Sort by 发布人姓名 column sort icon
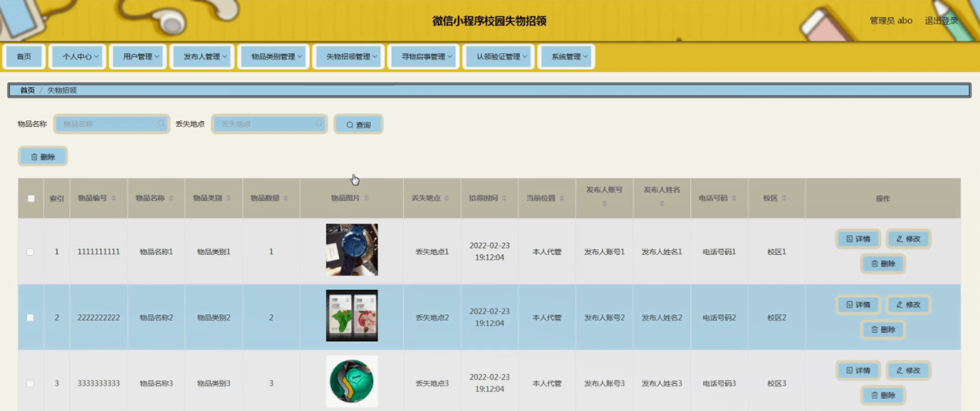This screenshot has width=980, height=411. [662, 205]
